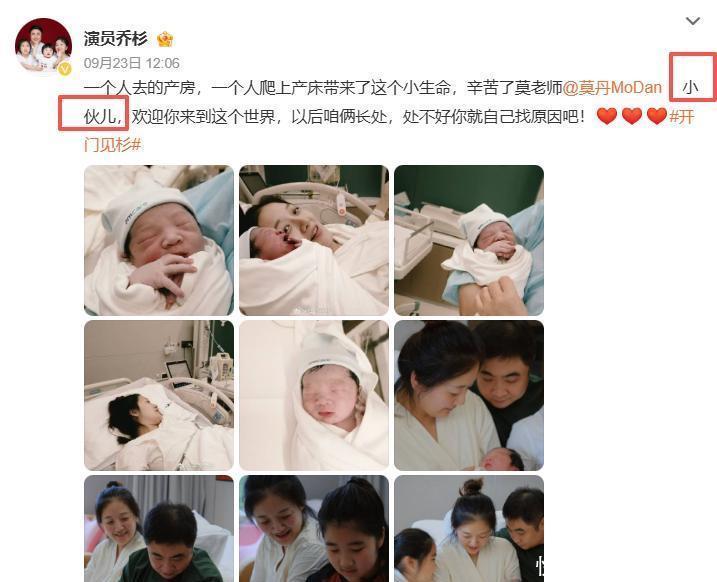Open the @莫丹MoDan mention link
The height and width of the screenshot is (582, 717).
coord(612,87)
